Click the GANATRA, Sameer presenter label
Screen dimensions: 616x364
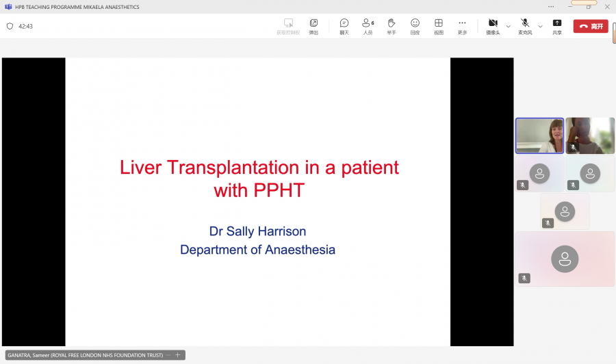(85, 355)
